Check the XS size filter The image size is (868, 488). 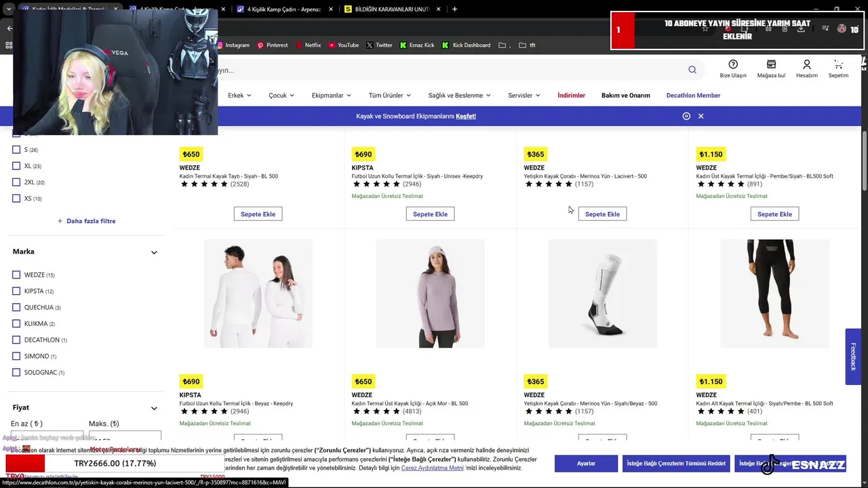click(16, 199)
